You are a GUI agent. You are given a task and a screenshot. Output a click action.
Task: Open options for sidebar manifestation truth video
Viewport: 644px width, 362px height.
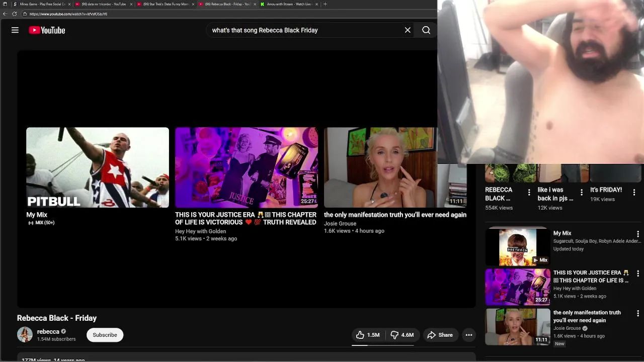coord(638,313)
